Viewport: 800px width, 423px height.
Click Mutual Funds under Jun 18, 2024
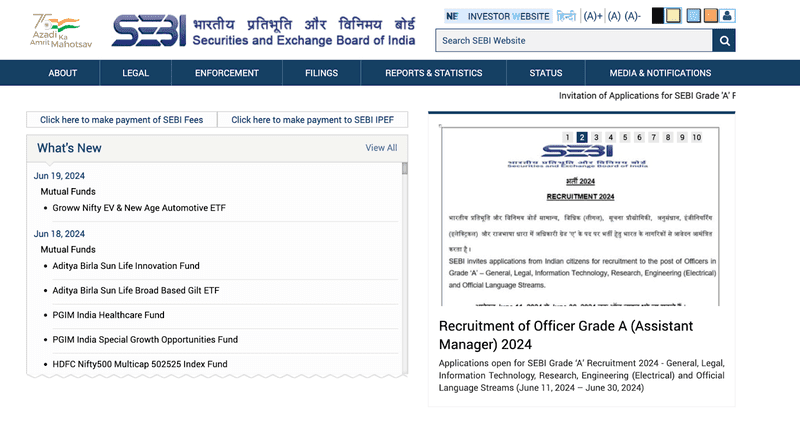pos(68,250)
